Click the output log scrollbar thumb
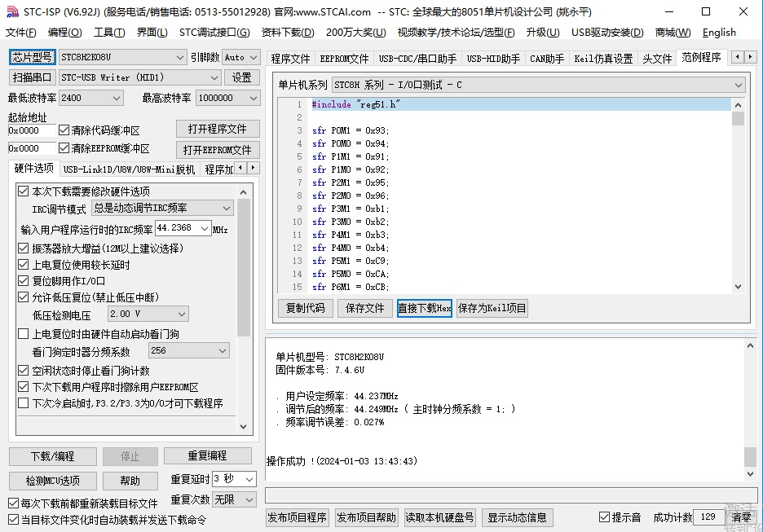This screenshot has width=763, height=532. tap(750, 457)
